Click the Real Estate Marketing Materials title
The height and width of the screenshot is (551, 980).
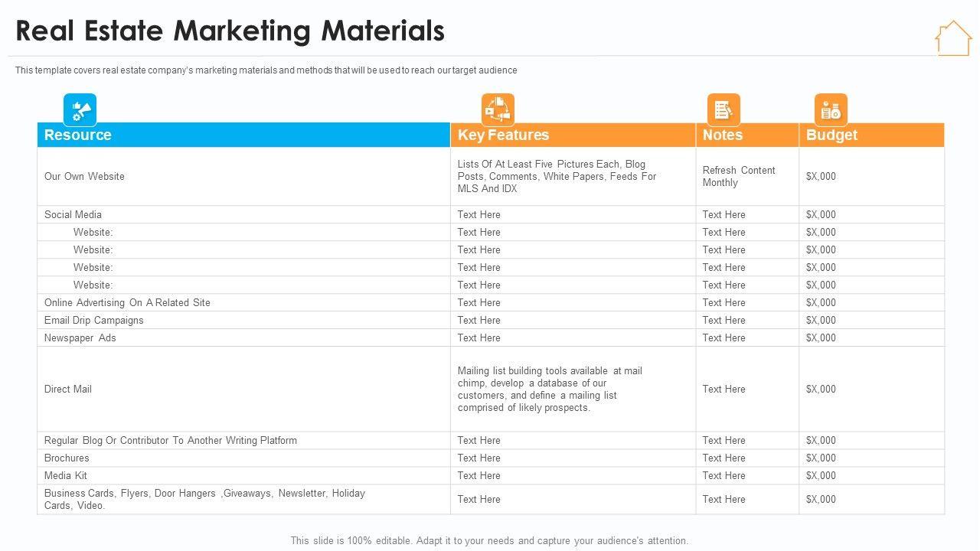[230, 31]
